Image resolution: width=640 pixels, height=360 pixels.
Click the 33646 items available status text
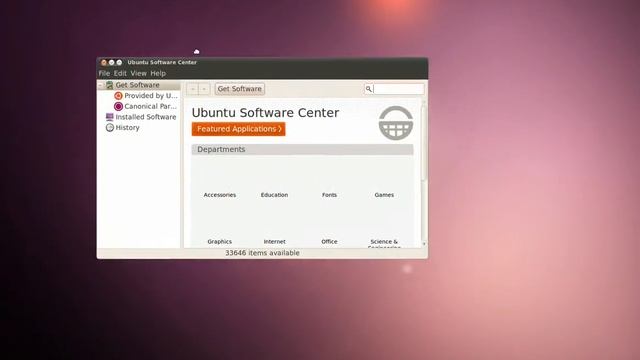coord(262,253)
